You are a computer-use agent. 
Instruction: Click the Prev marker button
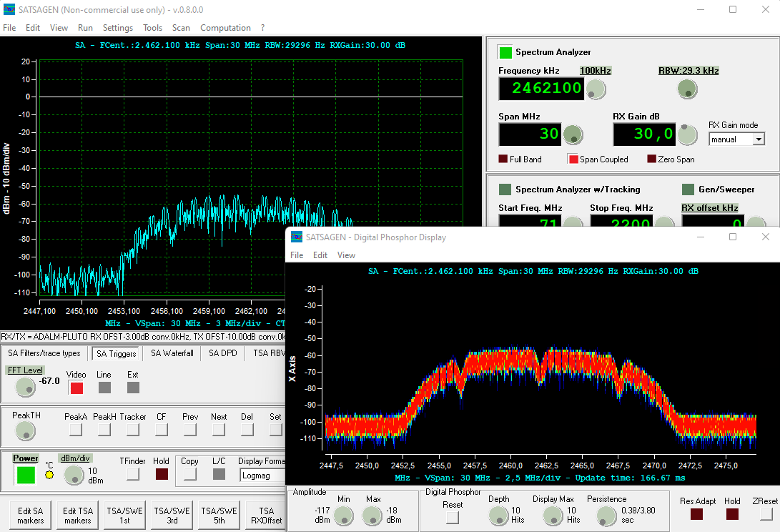190,430
